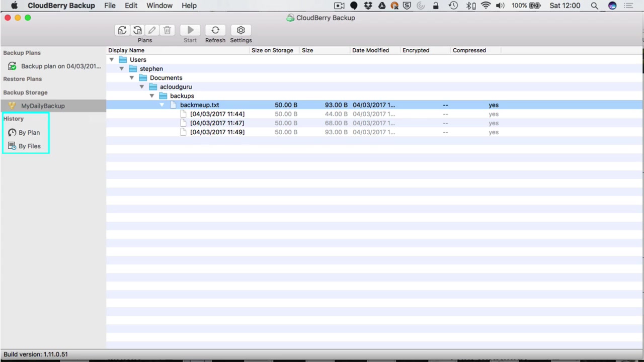644x362 pixels.
Task: Collapse the Users tree node
Action: (x=112, y=60)
